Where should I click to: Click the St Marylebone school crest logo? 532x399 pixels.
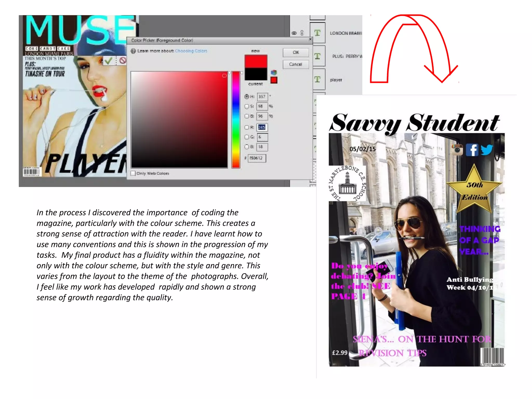coord(347,184)
